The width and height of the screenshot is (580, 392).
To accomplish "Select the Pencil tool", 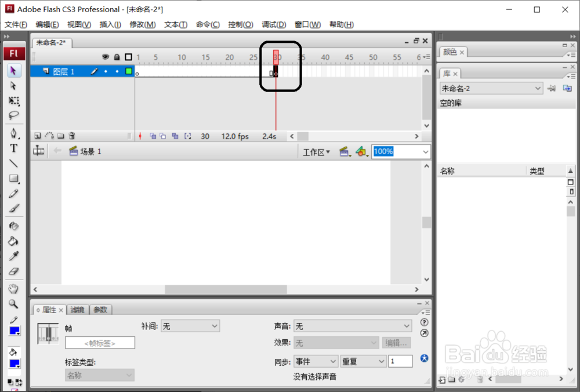I will tap(14, 194).
